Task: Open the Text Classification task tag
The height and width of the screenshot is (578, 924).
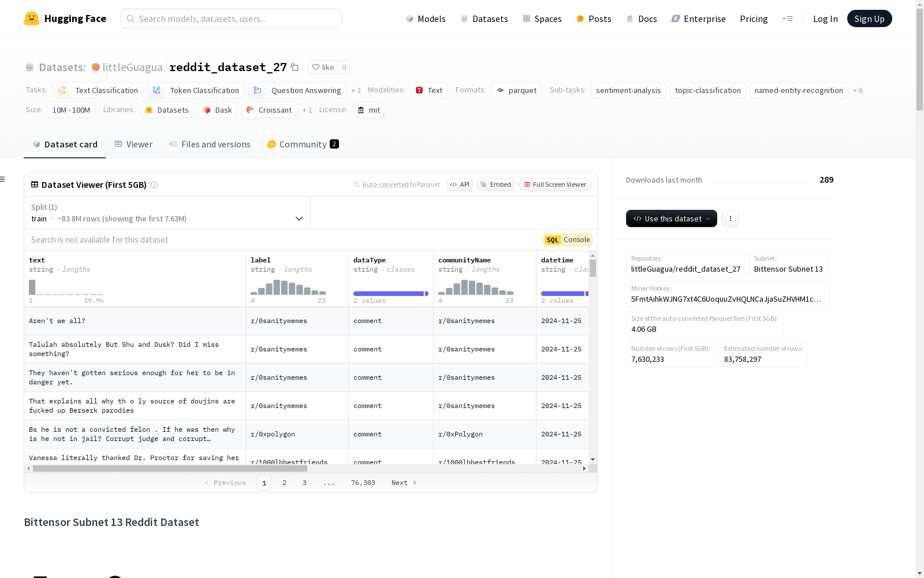Action: (98, 90)
